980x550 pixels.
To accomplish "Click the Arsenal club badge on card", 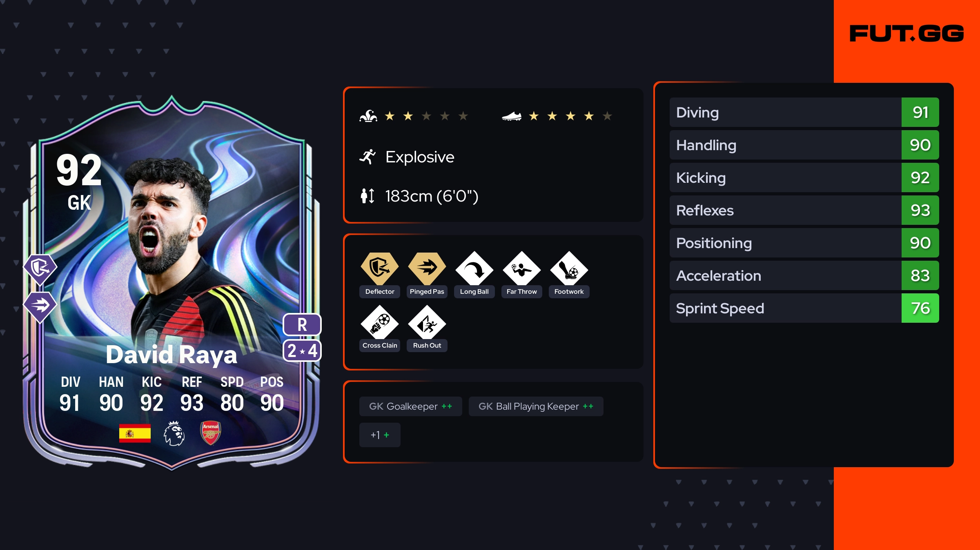I will coord(211,433).
